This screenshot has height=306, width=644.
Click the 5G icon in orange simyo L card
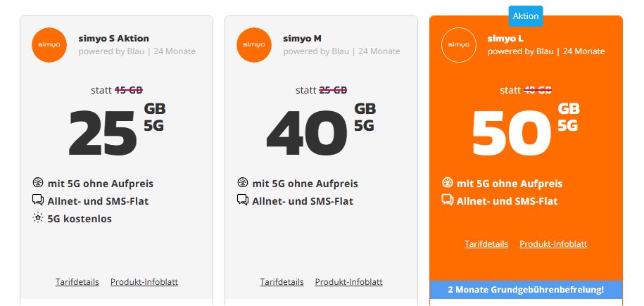(446, 184)
